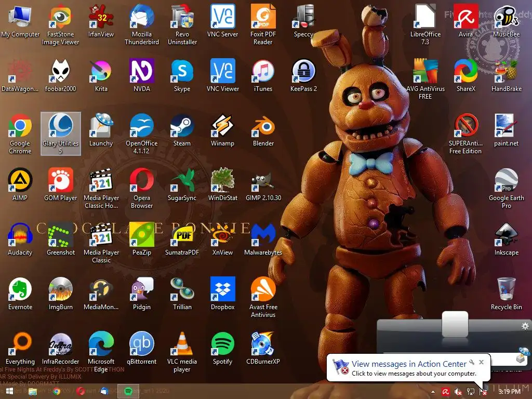
Task: Open AVG AntiVirus FREE shortcut
Action: [x=425, y=79]
